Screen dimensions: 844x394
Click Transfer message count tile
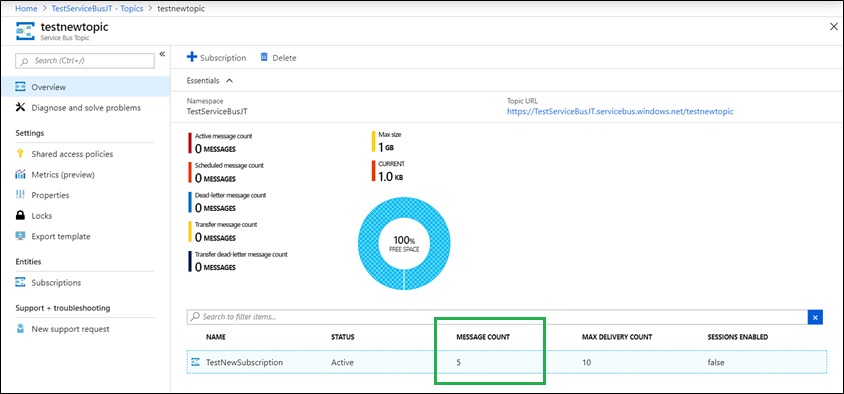pos(222,231)
